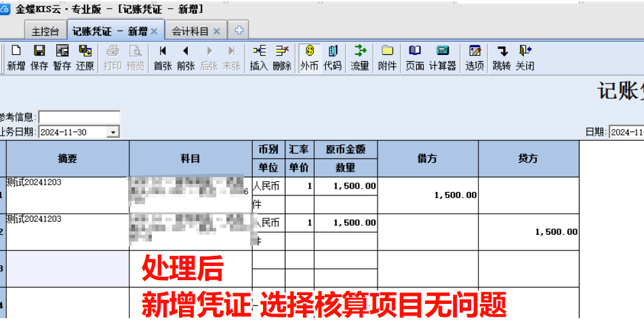Image resolution: width=644 pixels, height=327 pixels.
Task: Click the 日期 date field at right
Action: 626,132
